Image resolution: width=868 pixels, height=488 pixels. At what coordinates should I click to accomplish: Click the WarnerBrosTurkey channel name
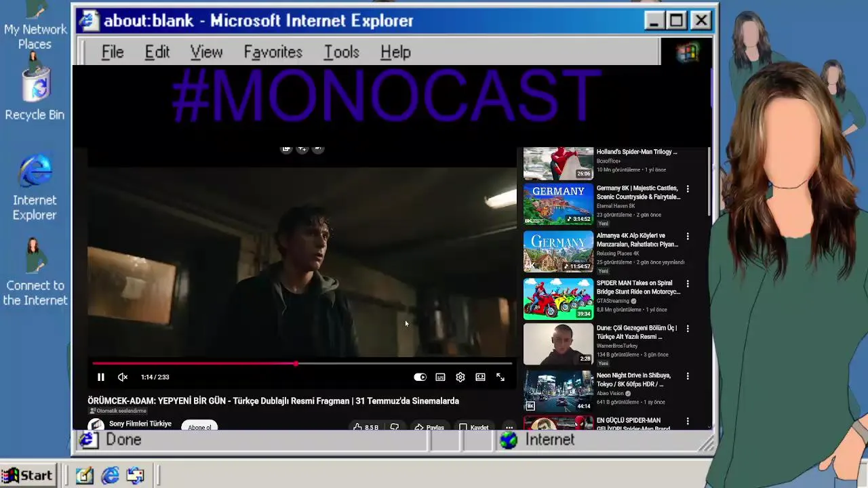click(617, 346)
